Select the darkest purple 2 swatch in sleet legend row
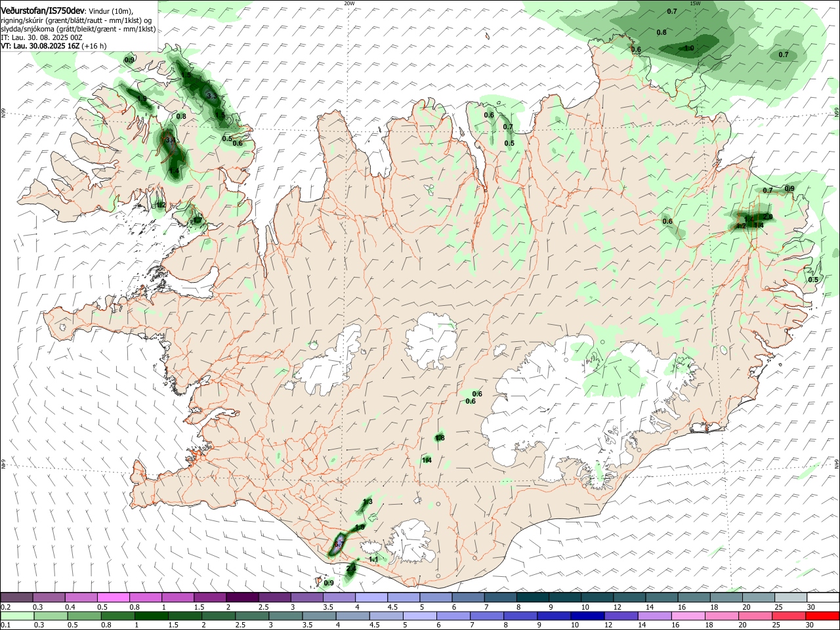Screen dimensions: 840x630 point(242,597)
